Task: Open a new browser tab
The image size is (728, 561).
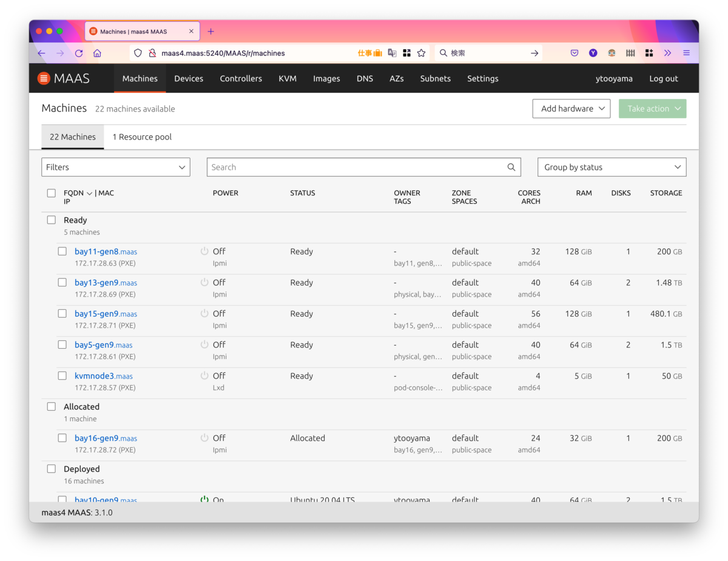Action: click(x=211, y=32)
